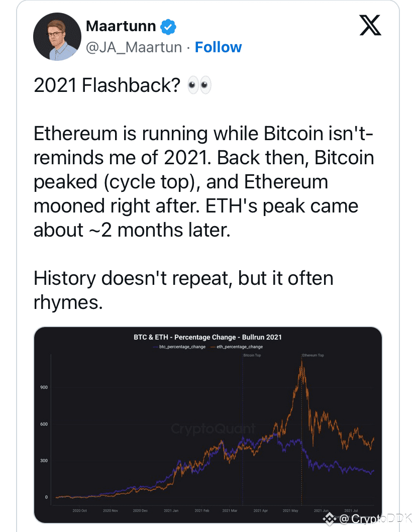
Task: Open the Maartunn display name link
Action: (121, 26)
